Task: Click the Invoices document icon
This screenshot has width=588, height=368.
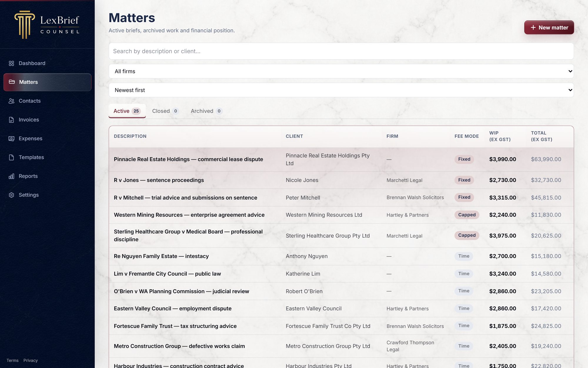Action: pos(11,120)
